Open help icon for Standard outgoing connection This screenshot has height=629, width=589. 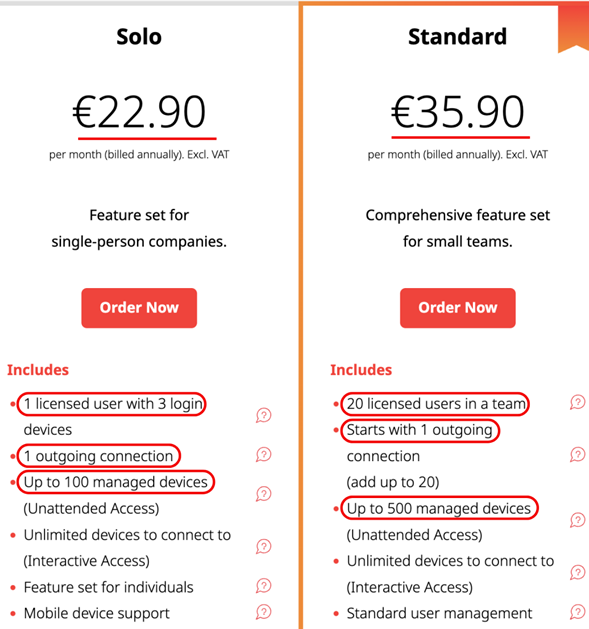tap(577, 455)
